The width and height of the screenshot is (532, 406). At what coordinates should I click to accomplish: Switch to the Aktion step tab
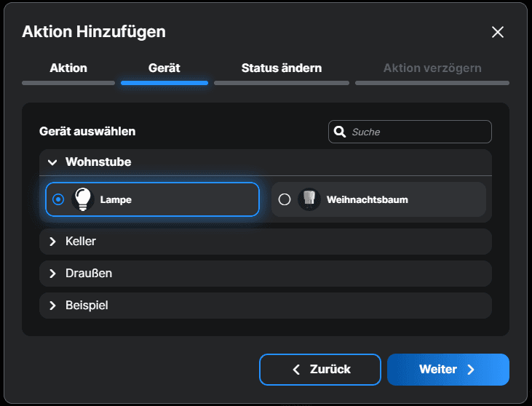(68, 68)
